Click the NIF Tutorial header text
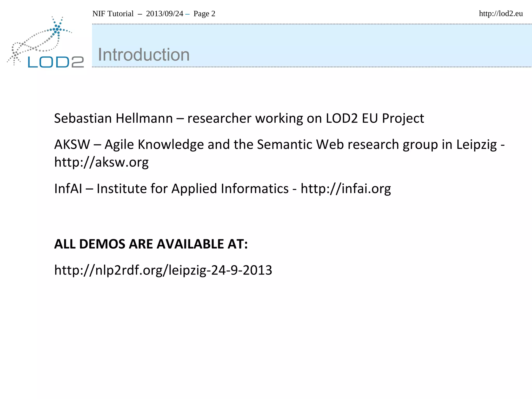The image size is (532, 399). [x=113, y=14]
